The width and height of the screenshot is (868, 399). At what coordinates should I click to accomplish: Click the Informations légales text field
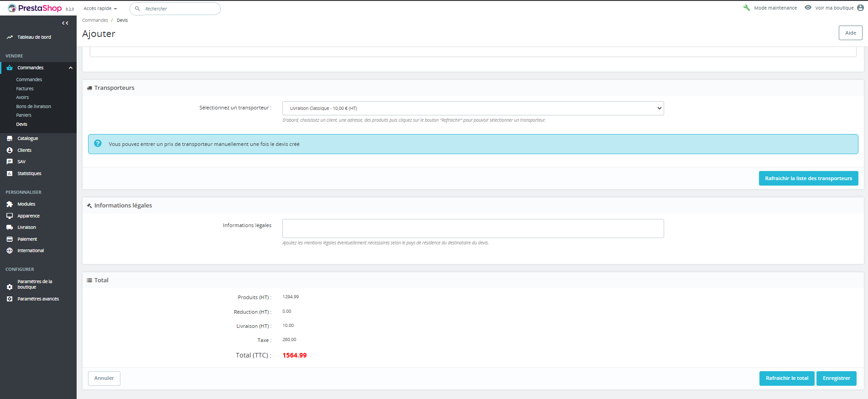tap(473, 228)
